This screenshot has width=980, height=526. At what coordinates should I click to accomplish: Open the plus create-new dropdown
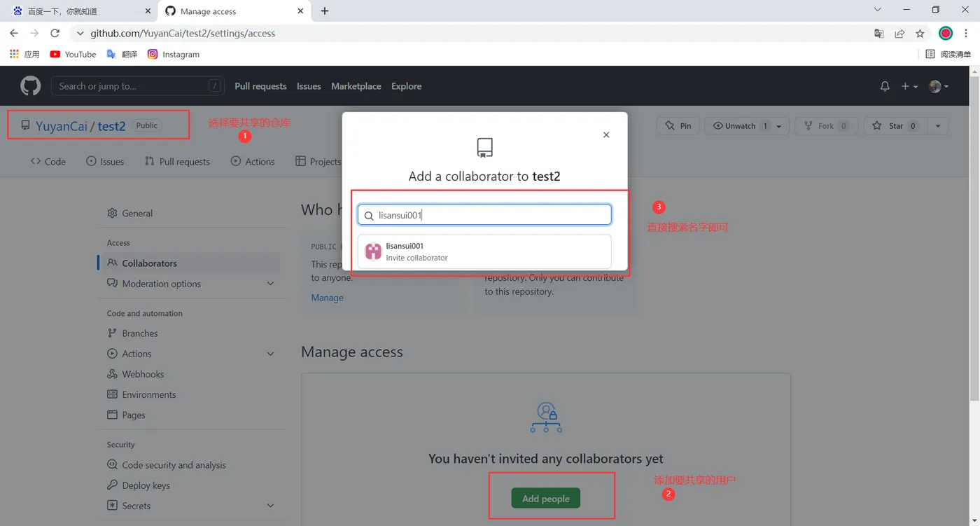click(x=909, y=86)
